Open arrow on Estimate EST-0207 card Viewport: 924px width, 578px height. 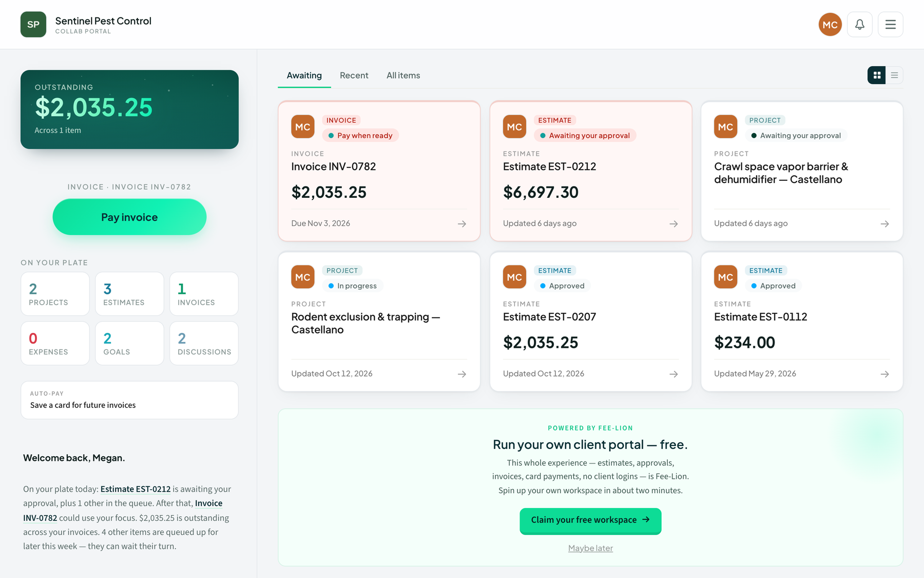673,374
